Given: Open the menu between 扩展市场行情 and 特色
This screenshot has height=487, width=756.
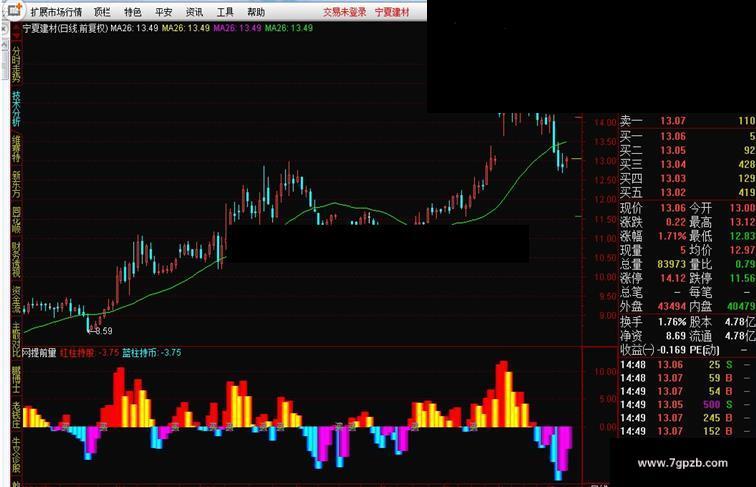Looking at the screenshot, I should point(102,12).
